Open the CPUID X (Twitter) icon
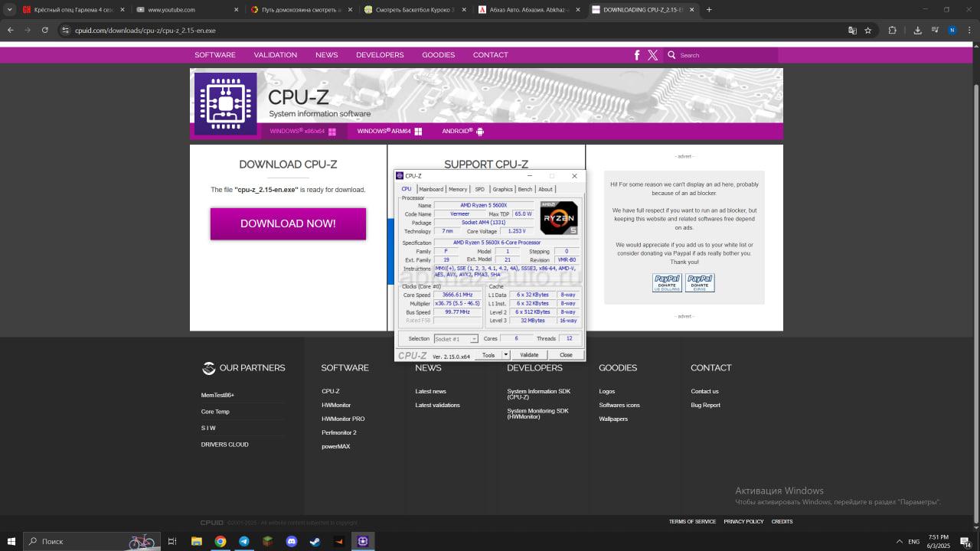 click(x=652, y=55)
